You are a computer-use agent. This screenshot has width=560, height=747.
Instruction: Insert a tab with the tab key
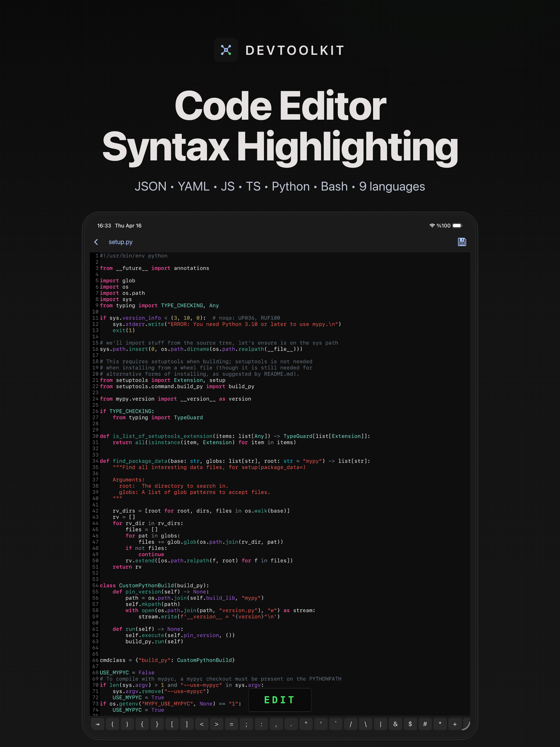pos(98,724)
